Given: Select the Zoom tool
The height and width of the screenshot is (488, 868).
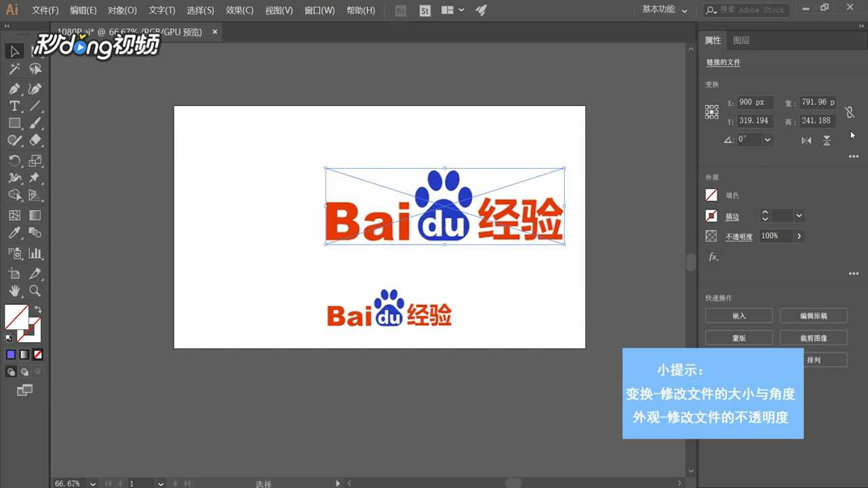Looking at the screenshot, I should [35, 291].
